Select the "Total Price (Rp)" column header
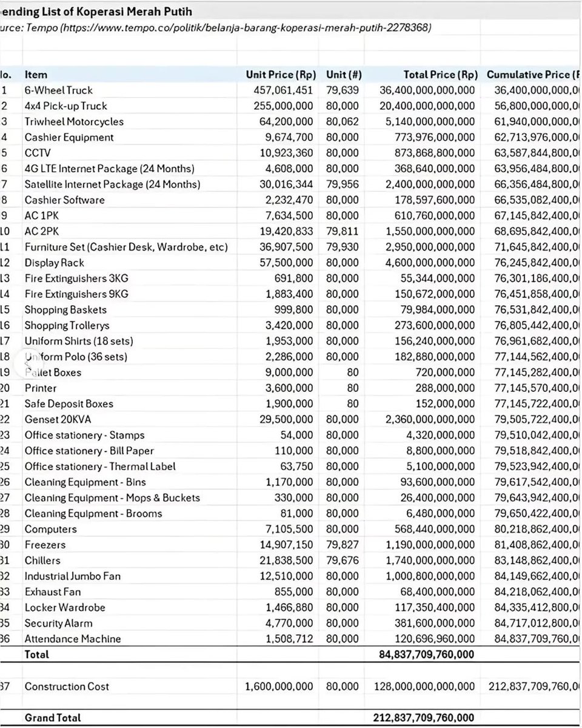Viewport: 582px width, 728px height. [441, 75]
